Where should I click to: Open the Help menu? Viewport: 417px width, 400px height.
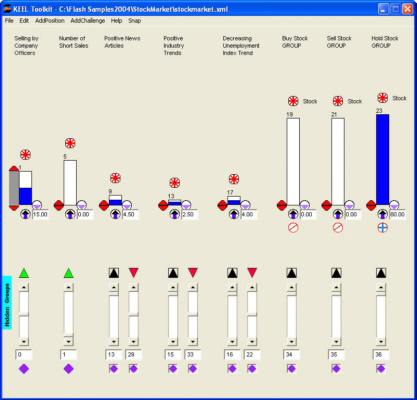click(116, 21)
